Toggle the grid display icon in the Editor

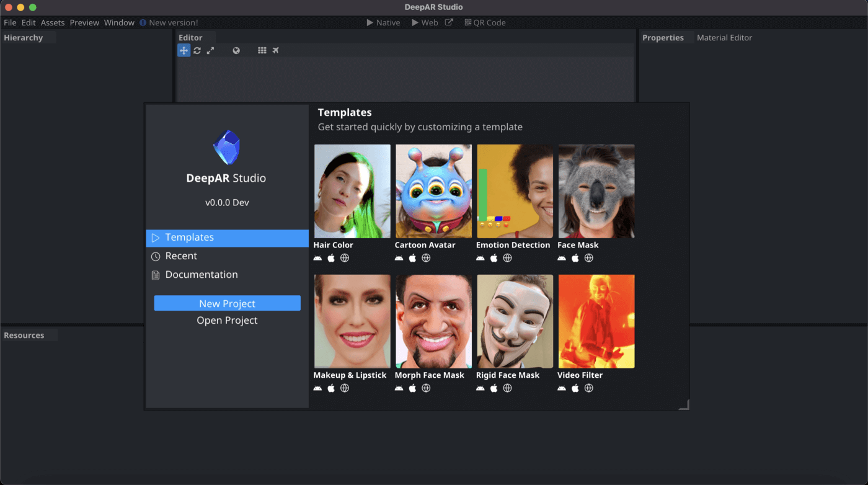point(262,50)
